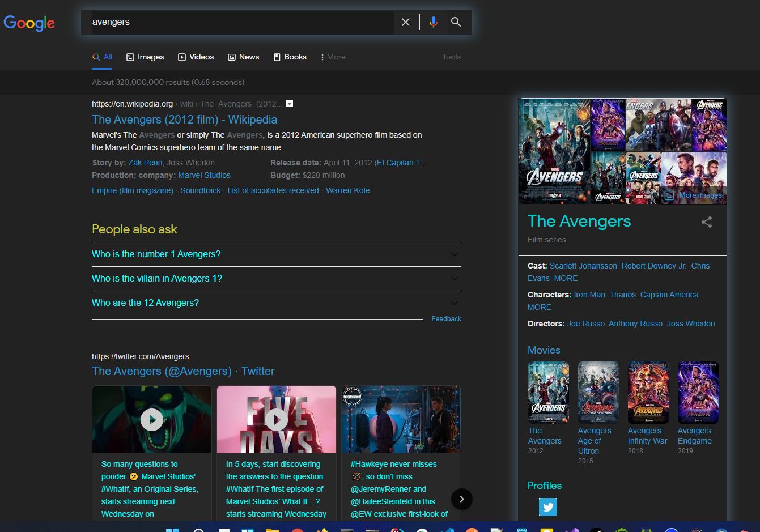The width and height of the screenshot is (760, 532).
Task: Advance the tweet carousel with the right arrow
Action: 462,499
